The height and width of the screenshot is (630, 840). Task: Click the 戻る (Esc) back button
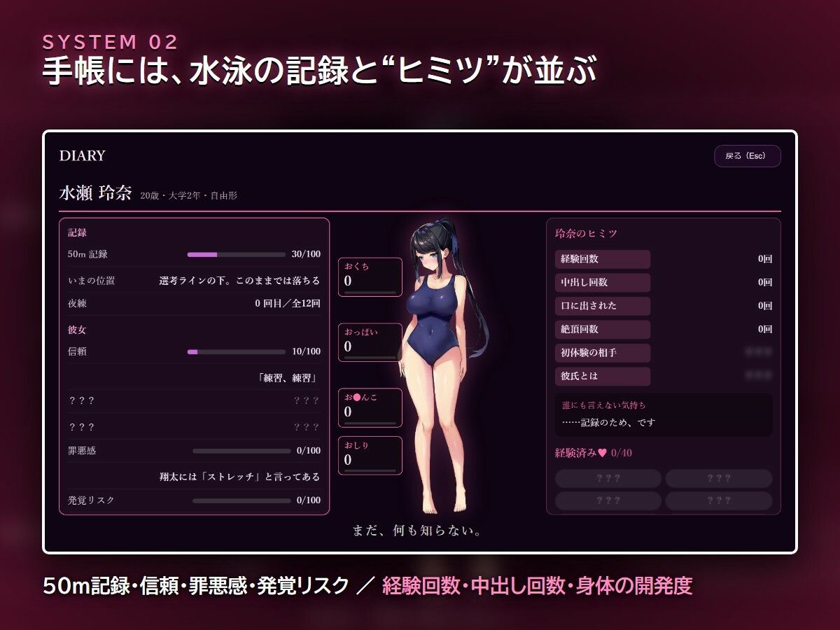(x=747, y=156)
